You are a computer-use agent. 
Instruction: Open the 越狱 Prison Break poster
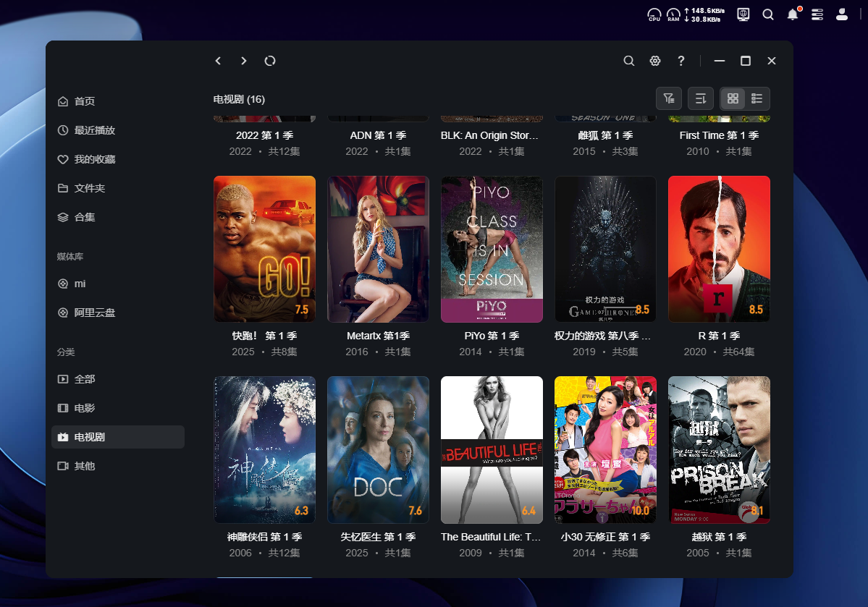click(719, 450)
